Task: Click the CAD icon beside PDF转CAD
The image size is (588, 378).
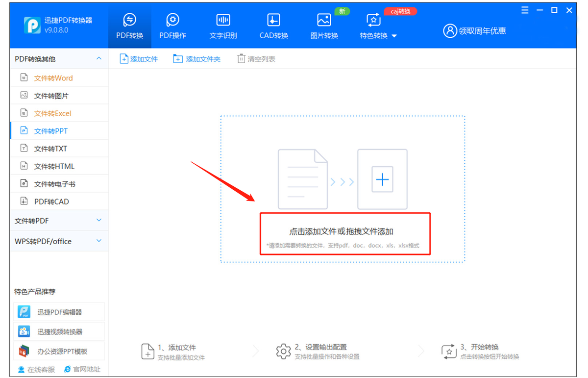Action: pyautogui.click(x=24, y=201)
